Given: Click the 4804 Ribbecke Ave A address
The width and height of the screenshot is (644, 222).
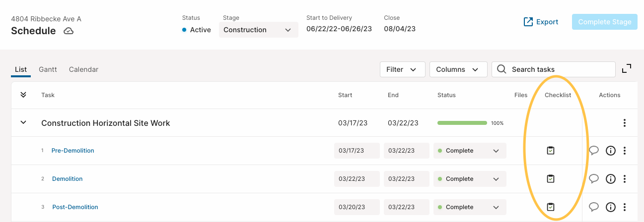Looking at the screenshot, I should (46, 19).
